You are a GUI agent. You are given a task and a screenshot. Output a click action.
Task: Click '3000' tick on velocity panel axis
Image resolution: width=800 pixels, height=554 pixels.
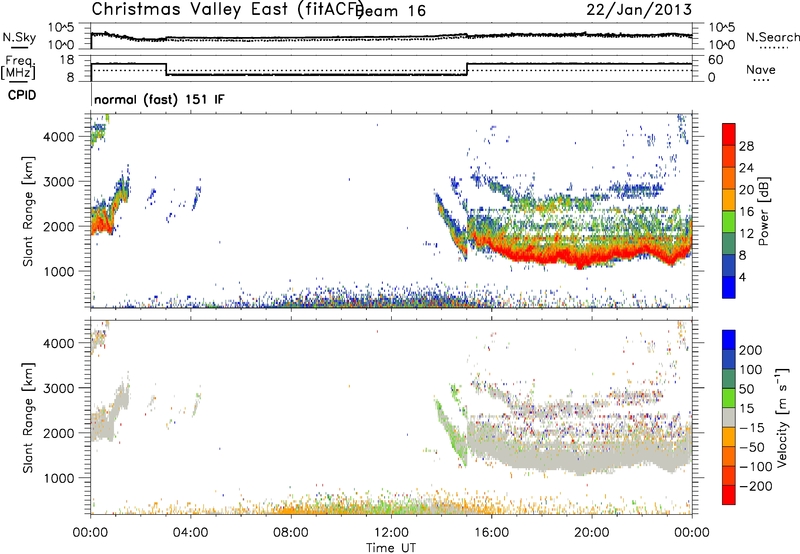click(58, 388)
